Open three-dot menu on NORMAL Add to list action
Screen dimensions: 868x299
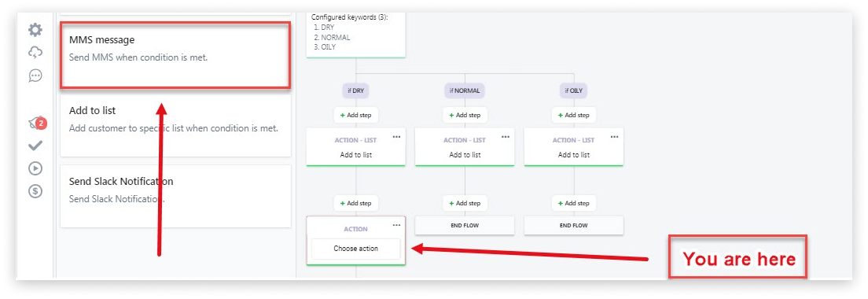click(x=506, y=136)
